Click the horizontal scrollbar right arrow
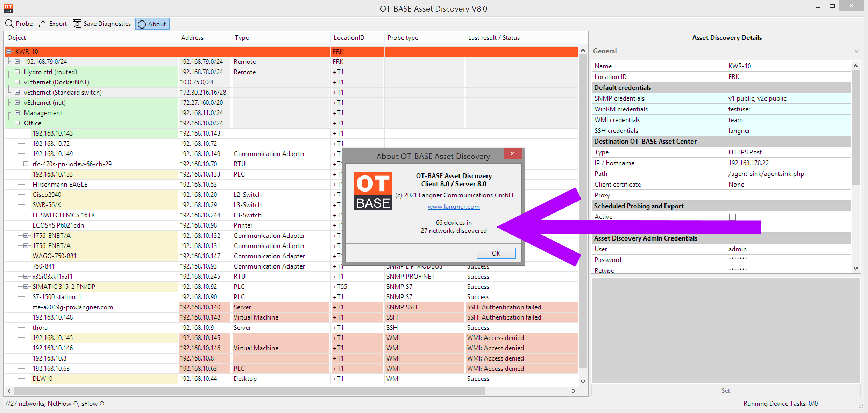Viewport: 868px width, 413px height. 574,391
